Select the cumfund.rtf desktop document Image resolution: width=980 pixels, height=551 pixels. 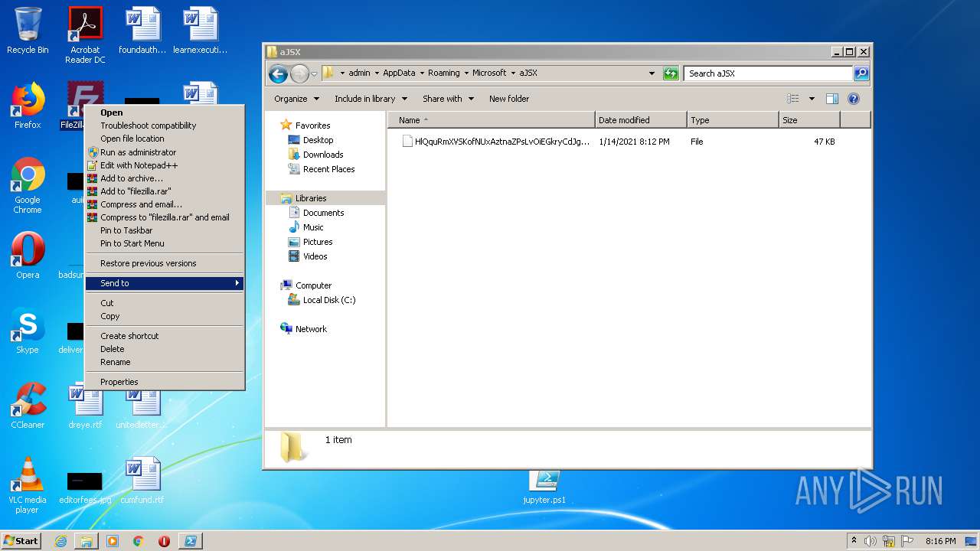click(142, 481)
